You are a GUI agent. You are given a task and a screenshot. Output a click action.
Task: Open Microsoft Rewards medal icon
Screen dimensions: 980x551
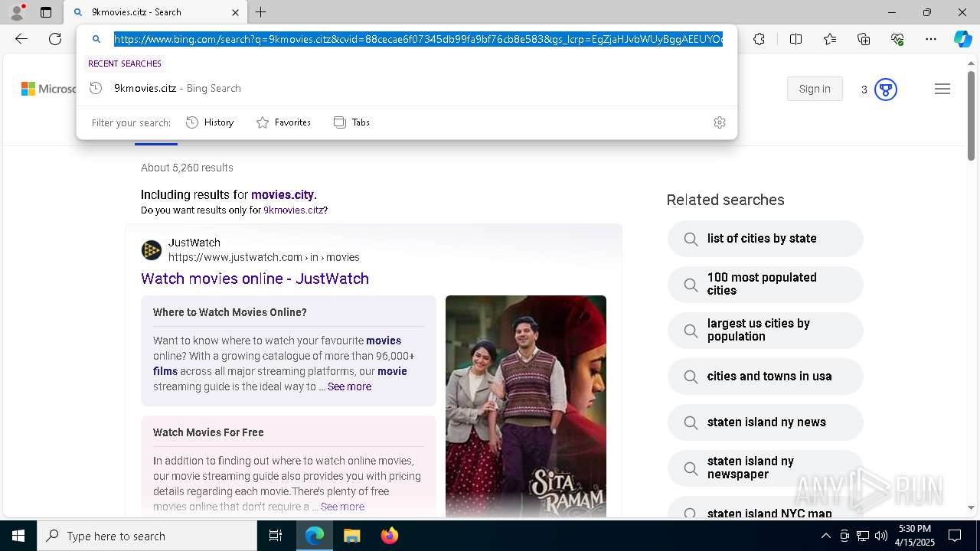886,90
